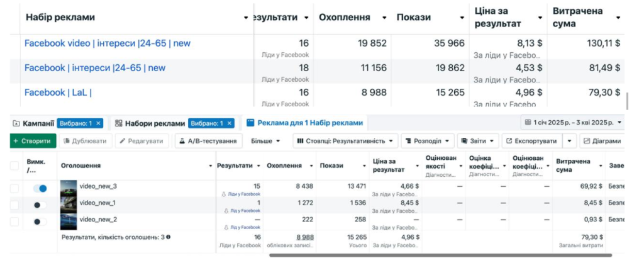Click the video_new_3 ad thumbnail

click(68, 189)
